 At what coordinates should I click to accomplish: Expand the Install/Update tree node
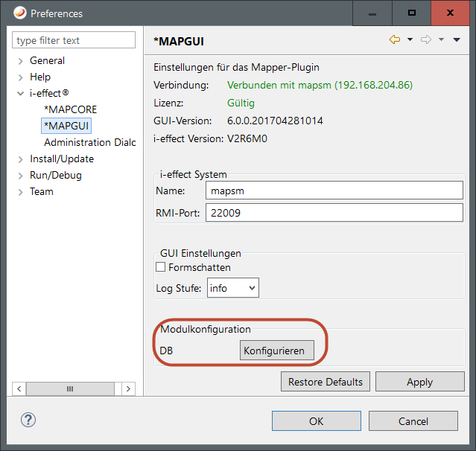point(20,159)
